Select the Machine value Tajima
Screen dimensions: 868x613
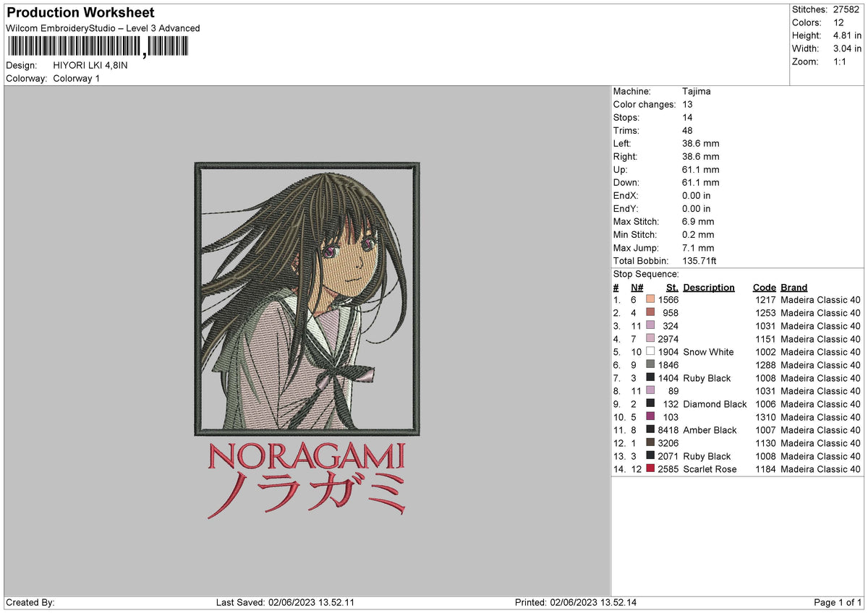click(x=697, y=91)
